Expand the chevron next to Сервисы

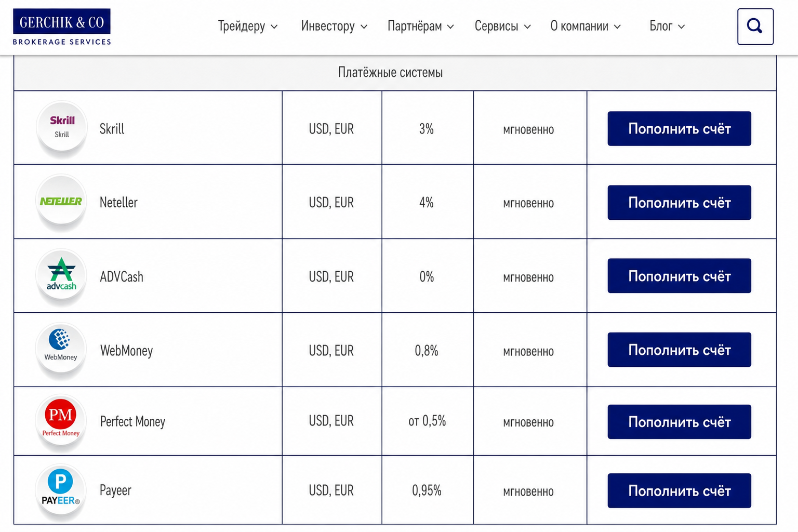(527, 26)
